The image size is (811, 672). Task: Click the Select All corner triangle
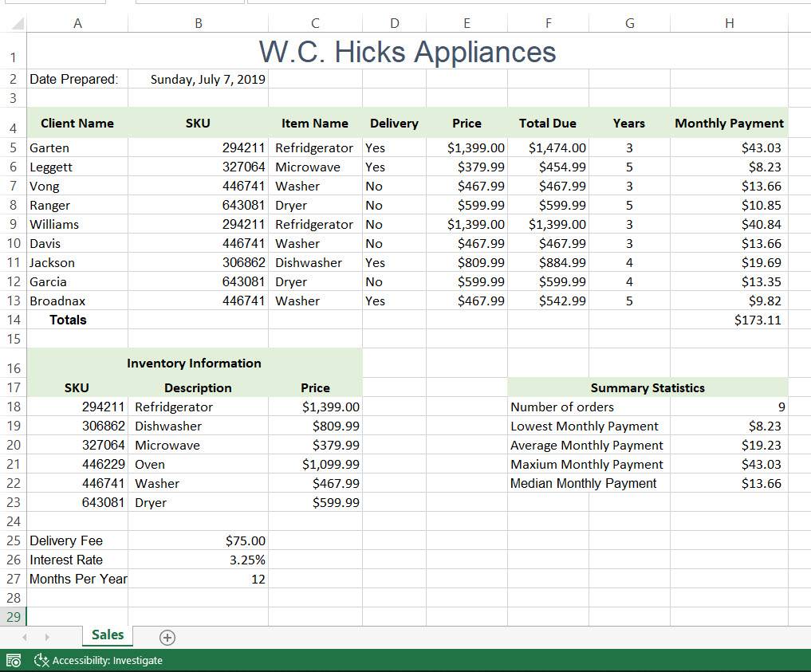pyautogui.click(x=18, y=23)
